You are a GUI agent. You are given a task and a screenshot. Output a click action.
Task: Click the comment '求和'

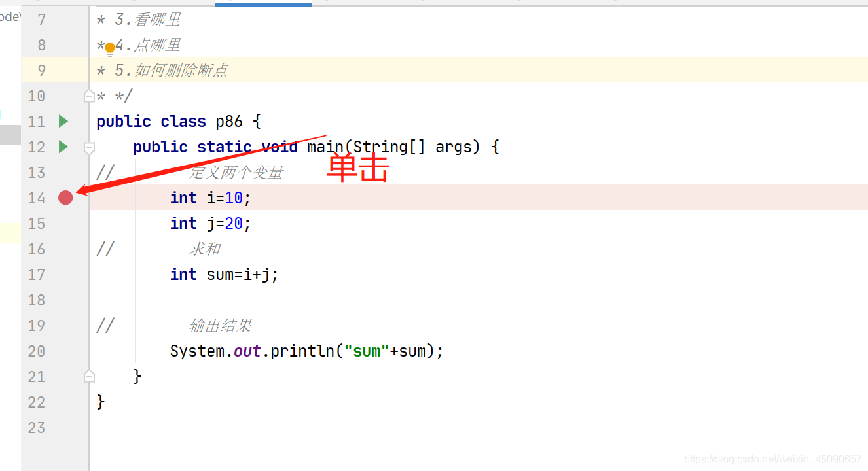pos(205,249)
